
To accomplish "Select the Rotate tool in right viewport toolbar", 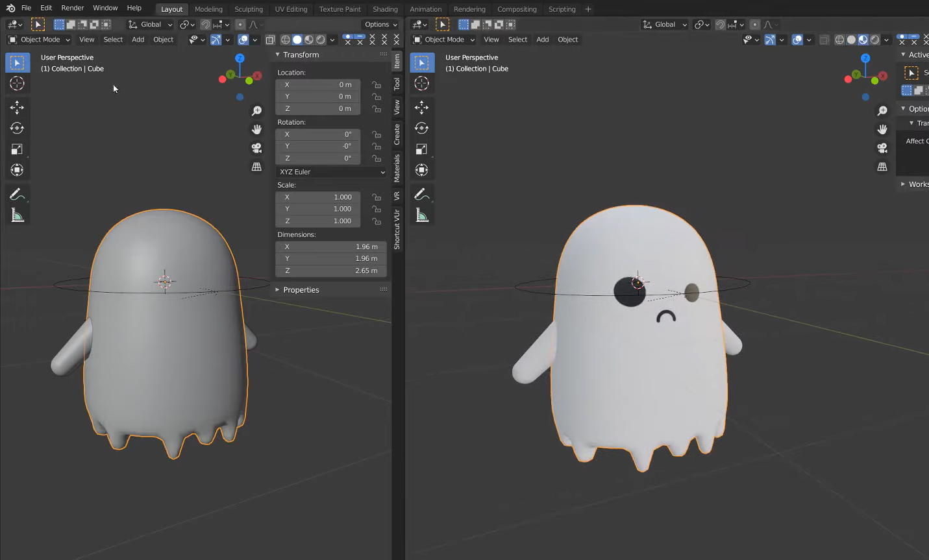I will 422,128.
